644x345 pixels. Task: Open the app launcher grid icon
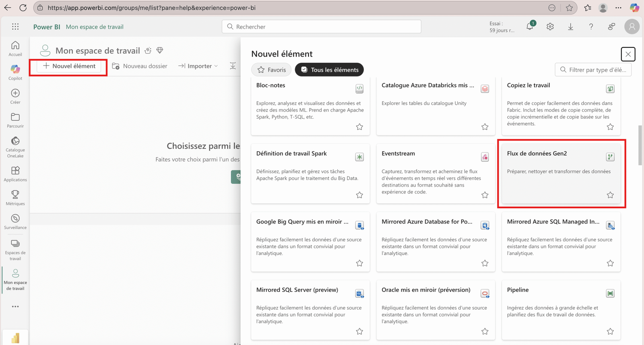15,27
